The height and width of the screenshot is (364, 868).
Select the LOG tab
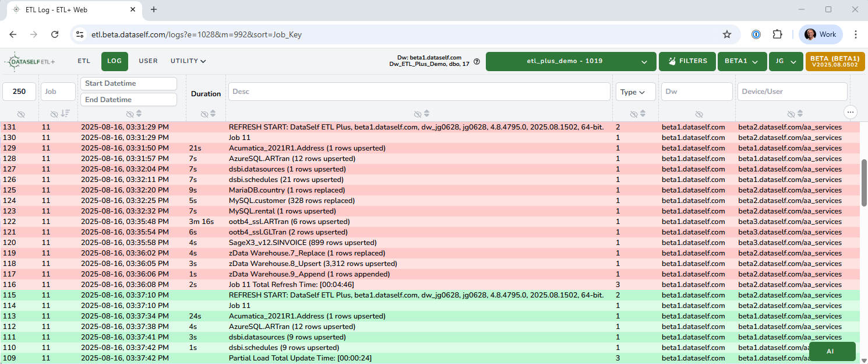(114, 61)
